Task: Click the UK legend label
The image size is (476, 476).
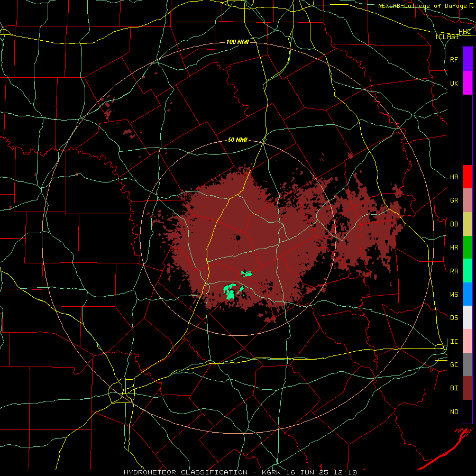Action: [454, 83]
